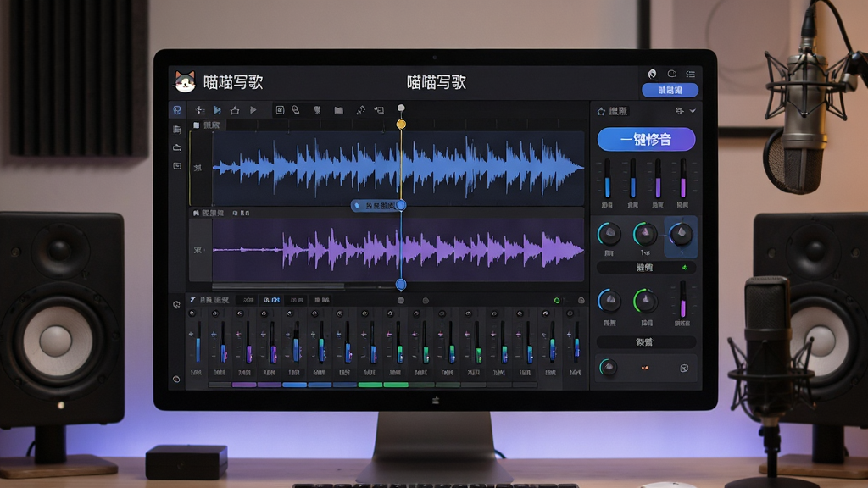
Task: Click the blue audio waveform clip
Action: coord(398,169)
